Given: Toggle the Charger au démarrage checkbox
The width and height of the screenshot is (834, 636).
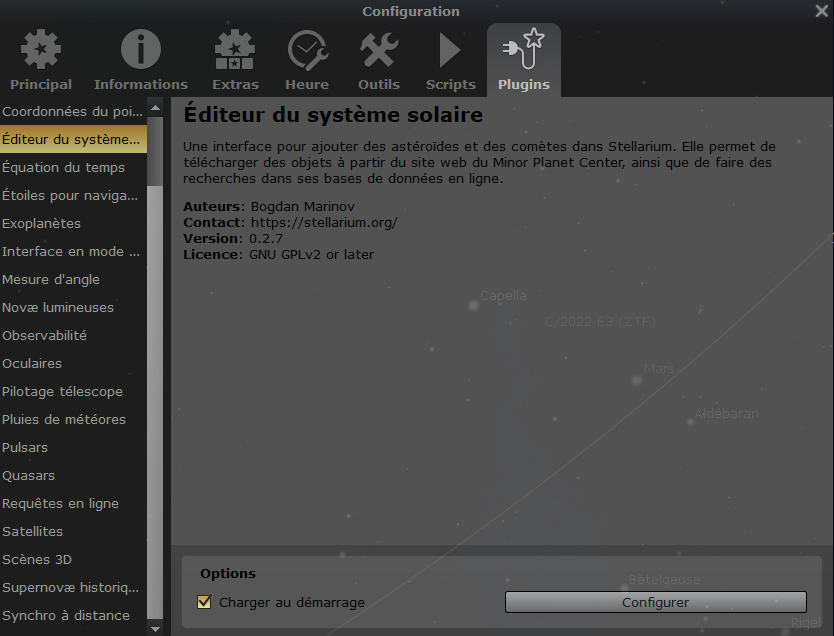Looking at the screenshot, I should [205, 602].
